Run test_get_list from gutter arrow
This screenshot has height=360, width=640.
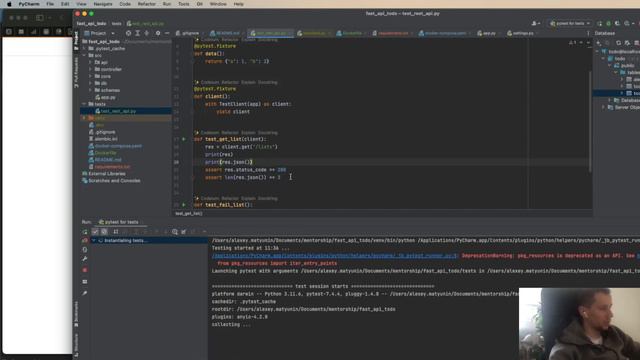point(184,139)
